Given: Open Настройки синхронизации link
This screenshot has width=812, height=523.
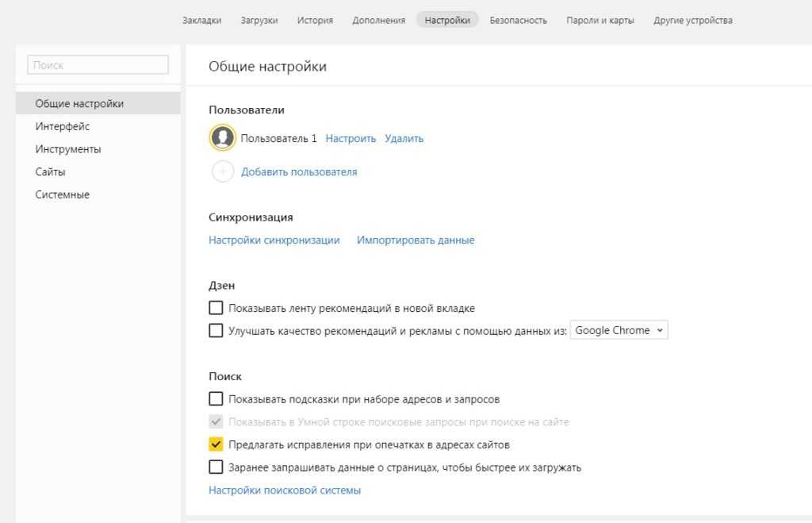Looking at the screenshot, I should [x=274, y=240].
